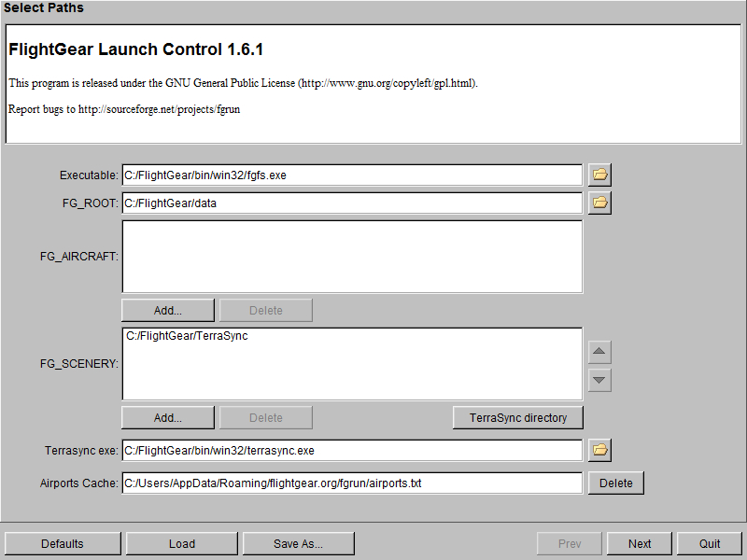The image size is (747, 560).
Task: Click the sourceforge bug report line
Action: tap(124, 109)
